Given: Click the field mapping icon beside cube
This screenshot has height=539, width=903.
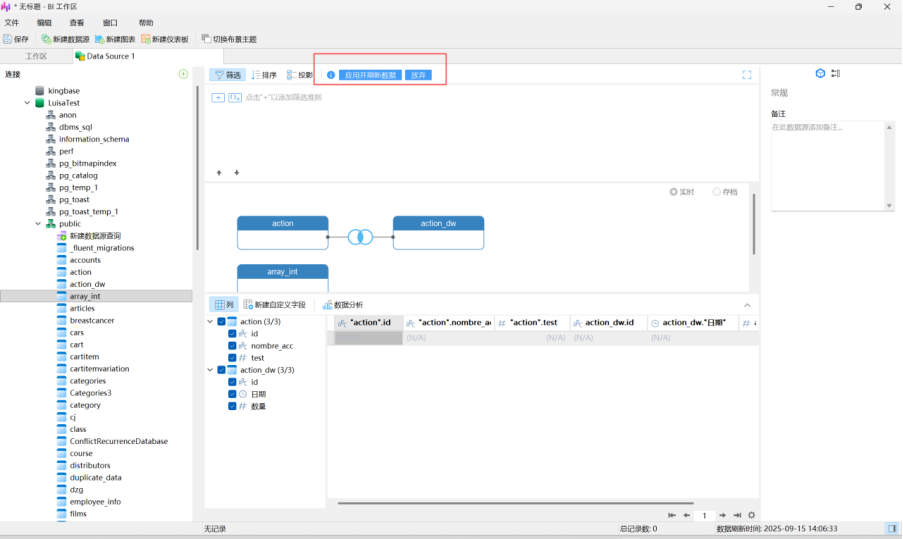Looking at the screenshot, I should click(x=835, y=73).
